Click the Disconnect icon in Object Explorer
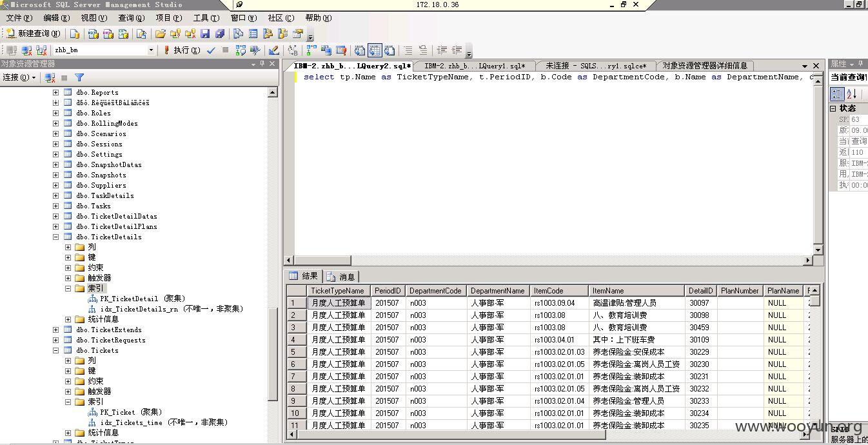Screen dimensions: 868x445 [50, 77]
